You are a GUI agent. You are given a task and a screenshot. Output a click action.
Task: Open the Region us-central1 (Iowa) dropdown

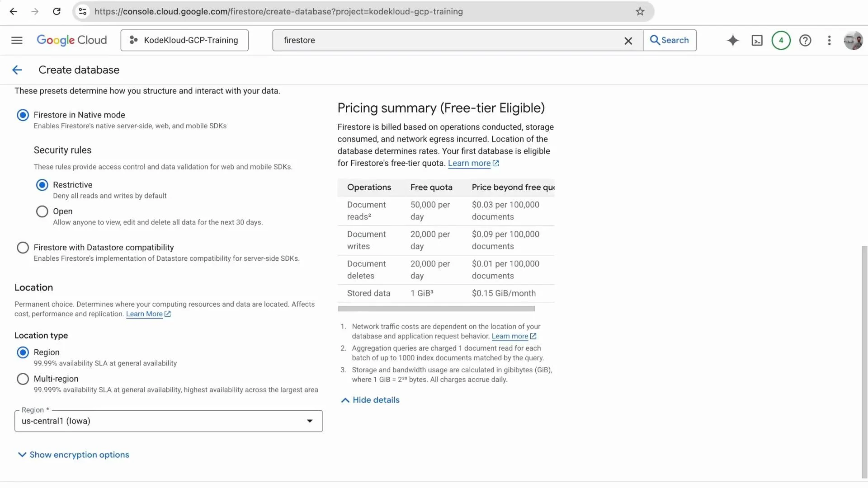point(169,421)
